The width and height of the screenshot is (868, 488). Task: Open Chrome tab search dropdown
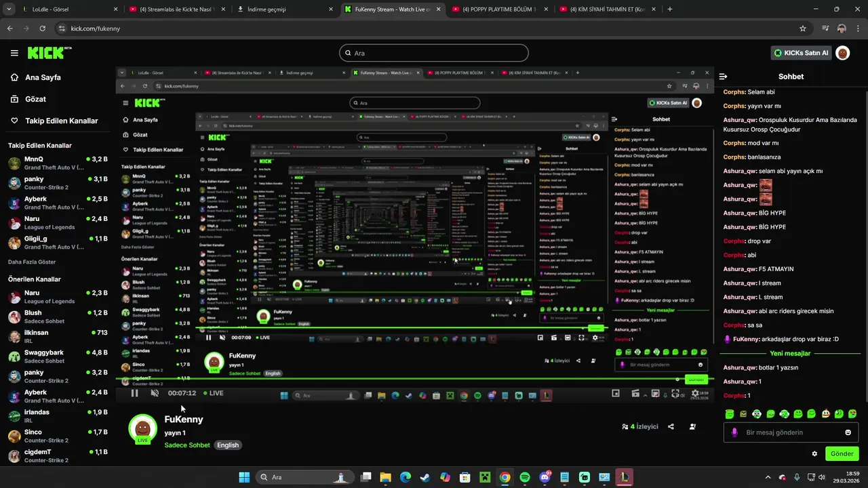point(7,9)
